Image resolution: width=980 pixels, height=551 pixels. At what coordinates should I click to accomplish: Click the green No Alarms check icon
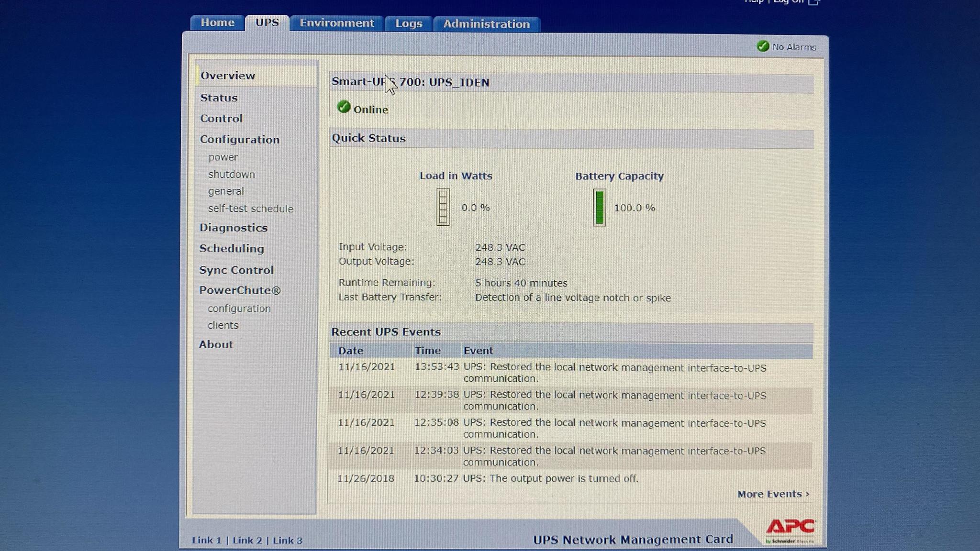pos(763,46)
